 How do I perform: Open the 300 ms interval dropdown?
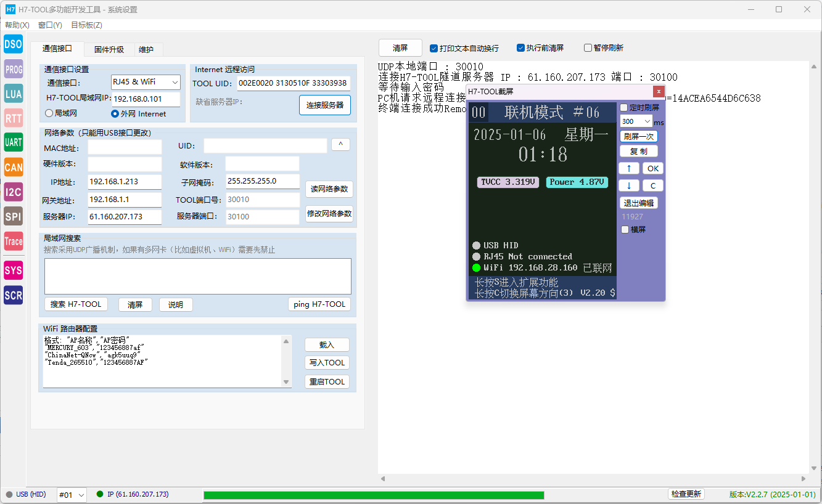pyautogui.click(x=636, y=121)
